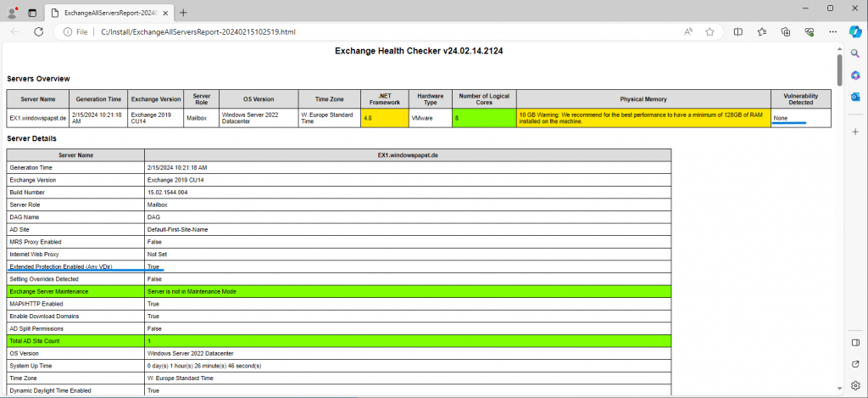The width and height of the screenshot is (868, 398).
Task: Click the Setting Overrides Detected label
Action: point(44,279)
